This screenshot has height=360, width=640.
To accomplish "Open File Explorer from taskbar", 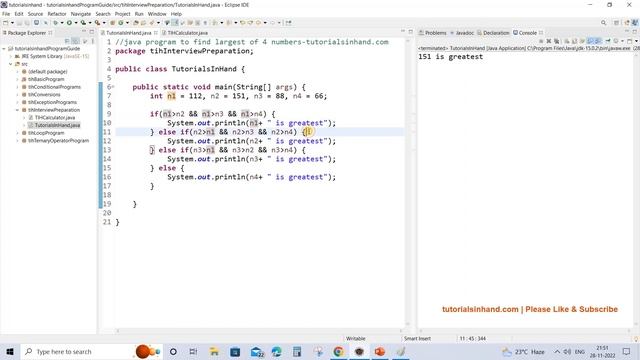I will [214, 351].
